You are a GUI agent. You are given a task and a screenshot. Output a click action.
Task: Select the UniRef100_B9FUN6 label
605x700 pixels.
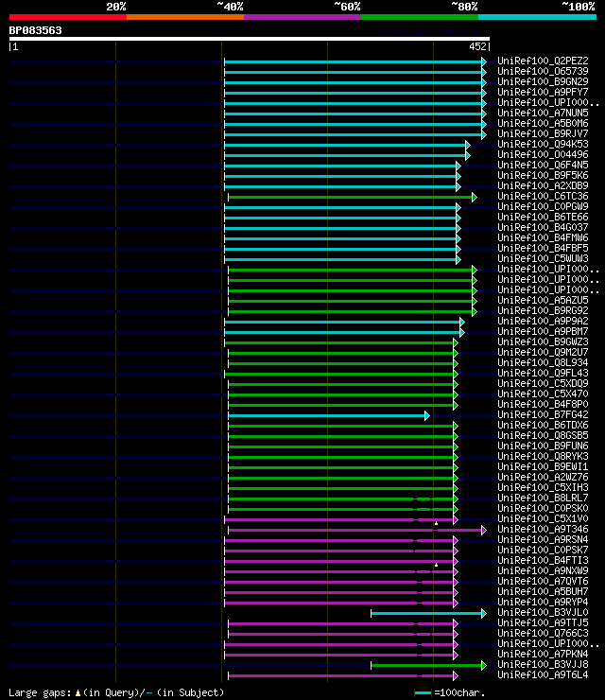[543, 446]
